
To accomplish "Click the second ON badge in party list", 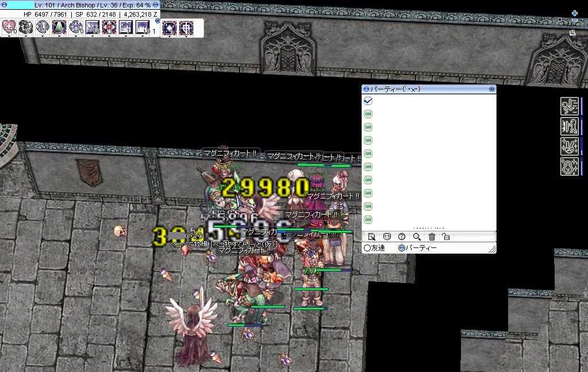I will click(x=368, y=127).
